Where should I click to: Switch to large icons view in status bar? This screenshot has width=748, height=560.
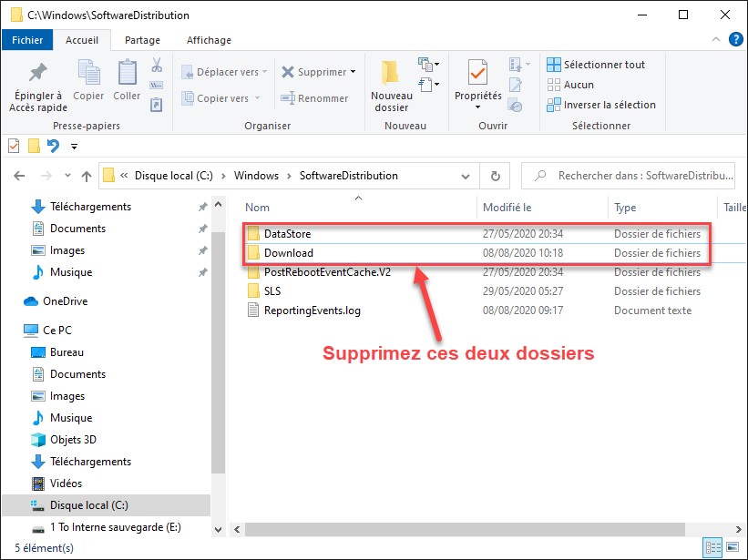click(731, 548)
